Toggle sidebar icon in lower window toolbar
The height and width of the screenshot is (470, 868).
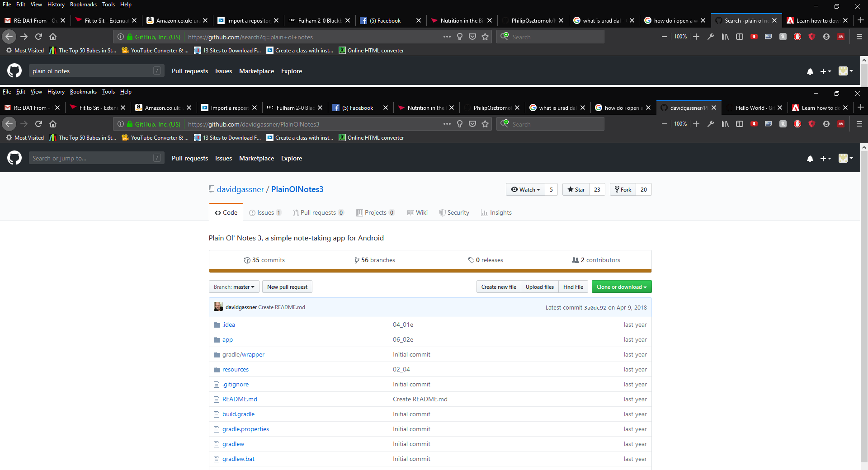[740, 124]
